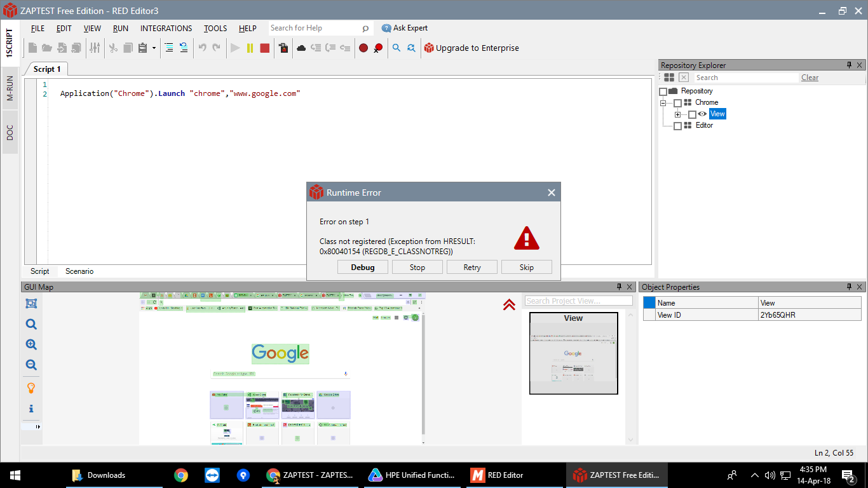Image resolution: width=868 pixels, height=488 pixels.
Task: Collapse the Chrome tree node
Action: [x=663, y=103]
